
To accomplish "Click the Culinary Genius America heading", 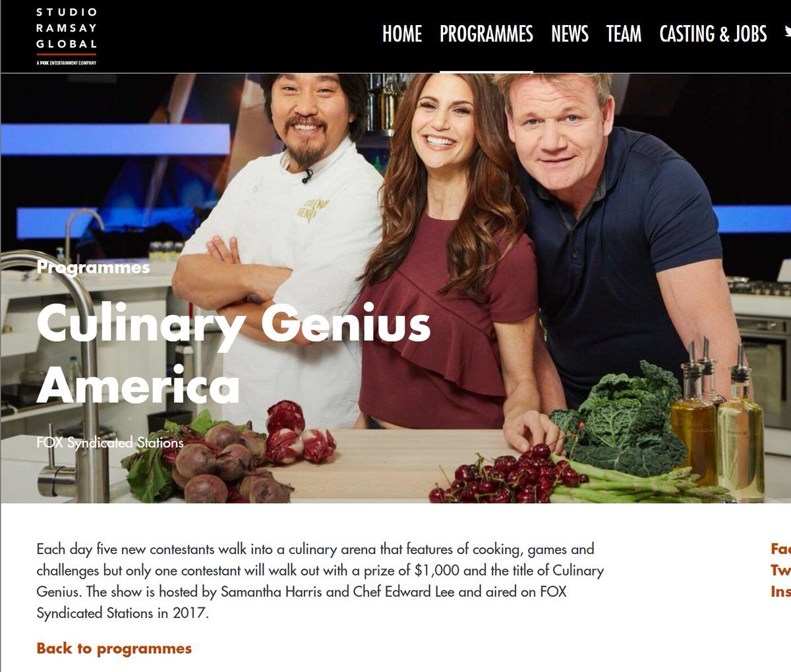I will (233, 353).
